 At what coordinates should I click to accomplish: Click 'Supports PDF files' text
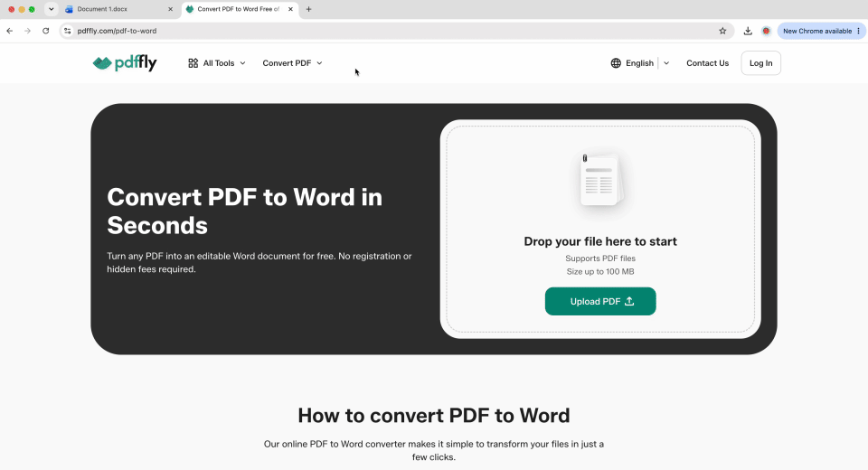point(600,258)
